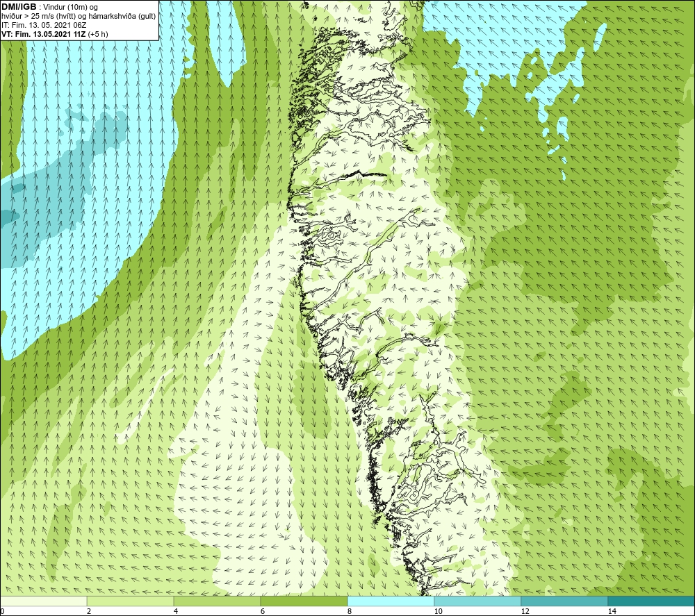Click the medium green 4–6 m/s legend swatch
Screen dimensions: 695x616
(x=217, y=601)
